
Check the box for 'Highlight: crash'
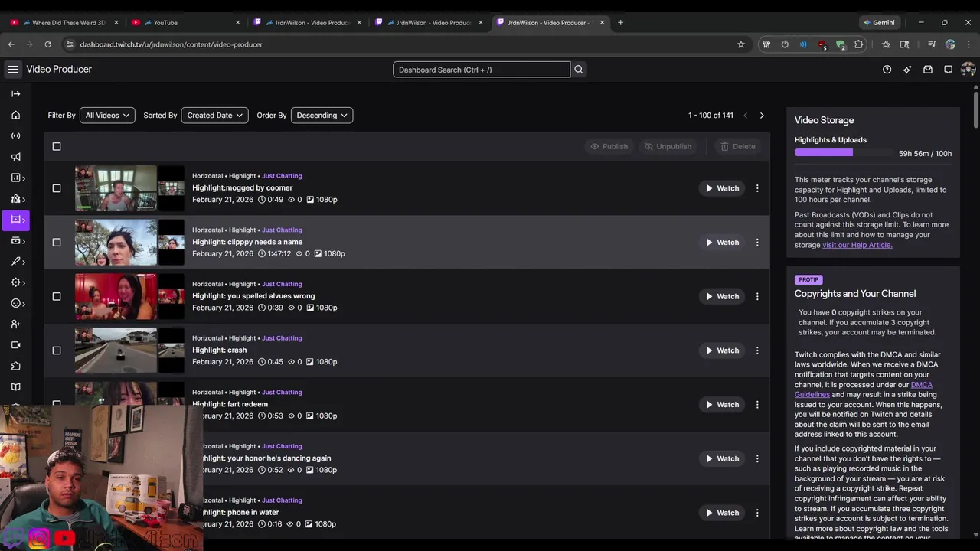click(57, 350)
